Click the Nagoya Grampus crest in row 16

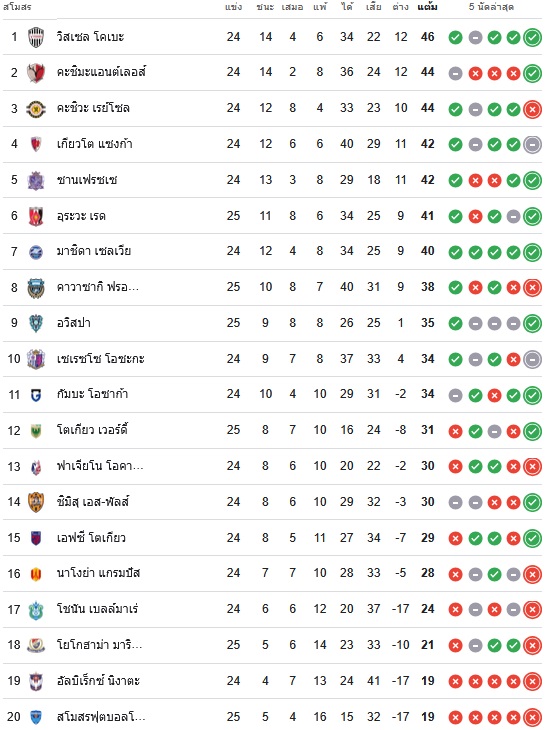(x=36, y=574)
